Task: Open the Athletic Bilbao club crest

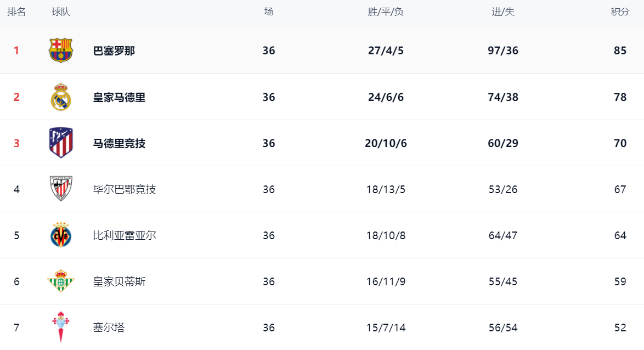Action: point(61,189)
